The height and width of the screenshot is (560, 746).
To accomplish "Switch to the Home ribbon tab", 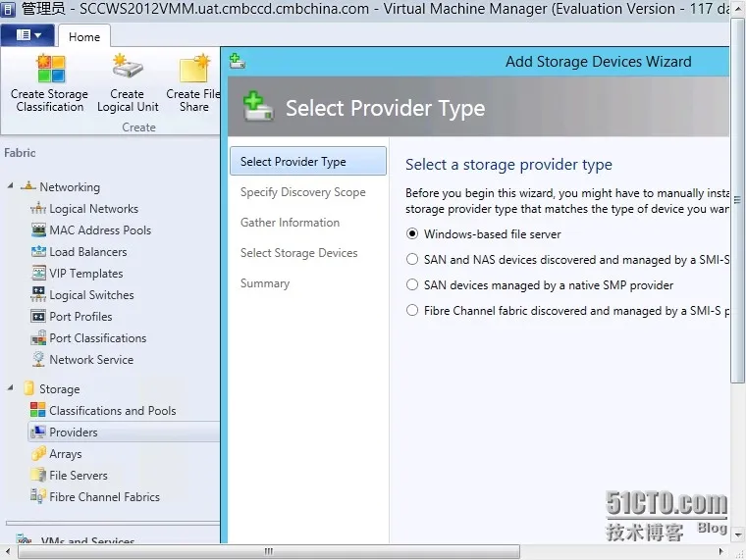I will point(84,36).
